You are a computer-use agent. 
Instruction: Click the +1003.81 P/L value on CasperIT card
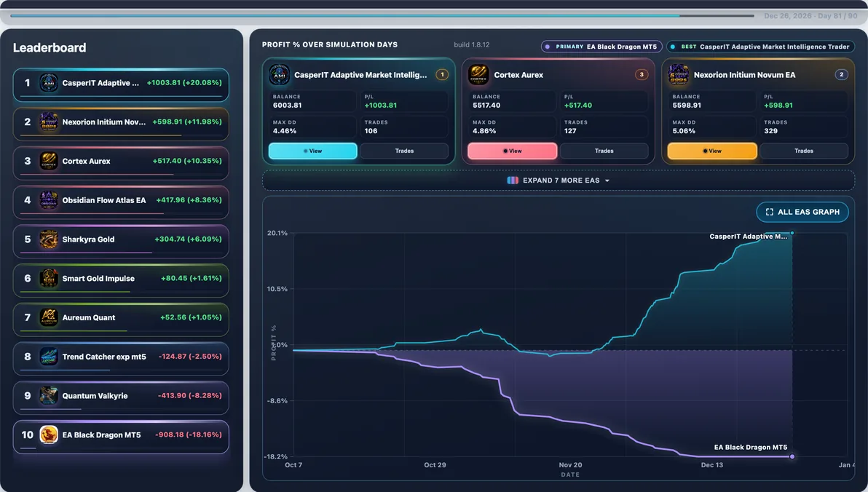tap(380, 105)
